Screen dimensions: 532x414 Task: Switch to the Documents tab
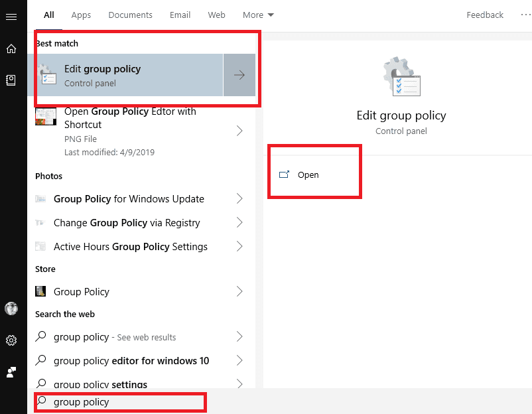coord(130,15)
